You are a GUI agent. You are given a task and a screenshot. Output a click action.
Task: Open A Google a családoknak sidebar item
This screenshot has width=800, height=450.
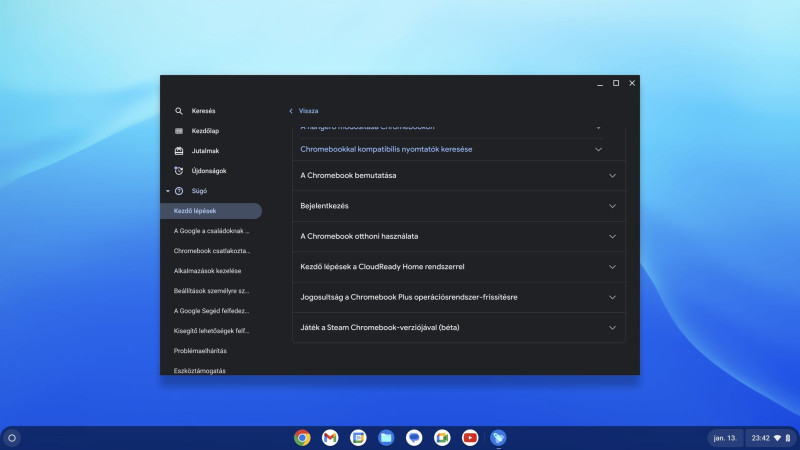211,231
